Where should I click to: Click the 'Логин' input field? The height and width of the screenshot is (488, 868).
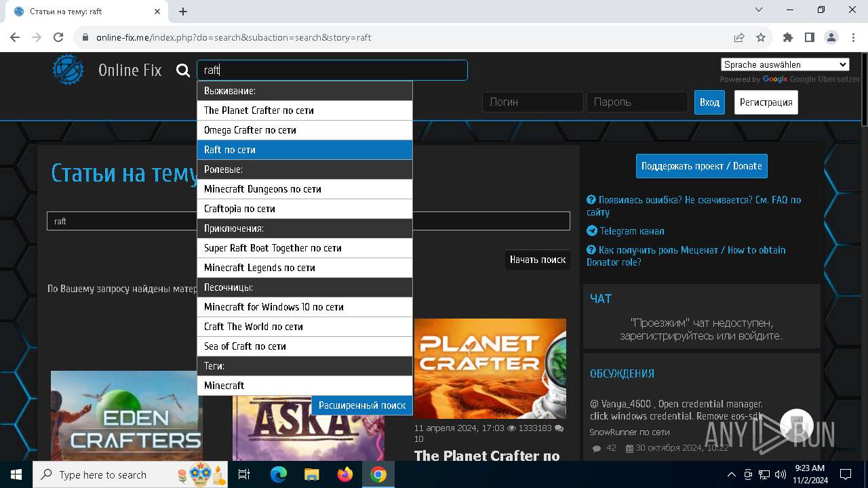pos(533,102)
